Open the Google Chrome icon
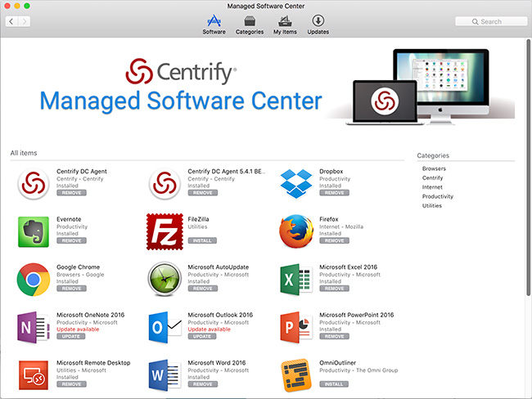The width and height of the screenshot is (532, 399). click(x=34, y=280)
